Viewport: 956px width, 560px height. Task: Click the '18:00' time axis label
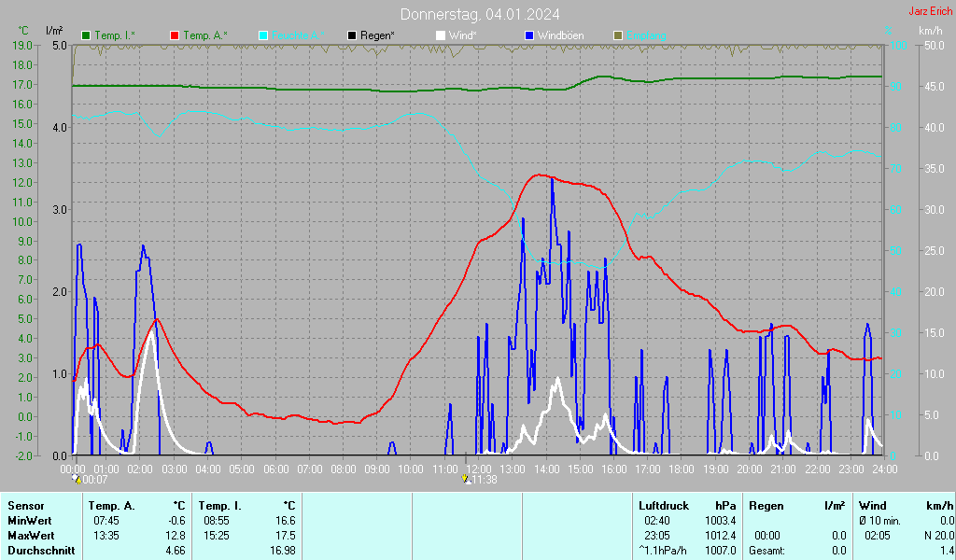(682, 469)
